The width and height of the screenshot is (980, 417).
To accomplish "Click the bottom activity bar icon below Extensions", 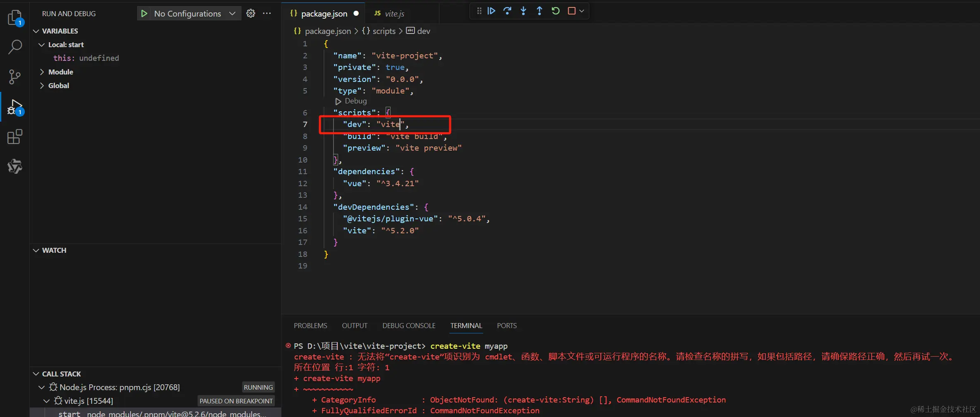I will pos(15,166).
